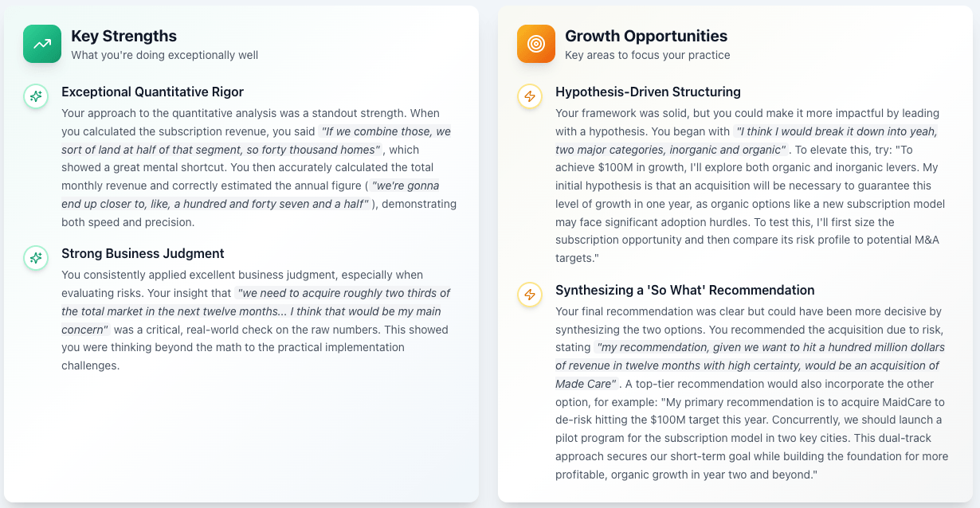Open the Hypothesis-Driven Structuring title
This screenshot has width=980, height=508.
click(648, 92)
